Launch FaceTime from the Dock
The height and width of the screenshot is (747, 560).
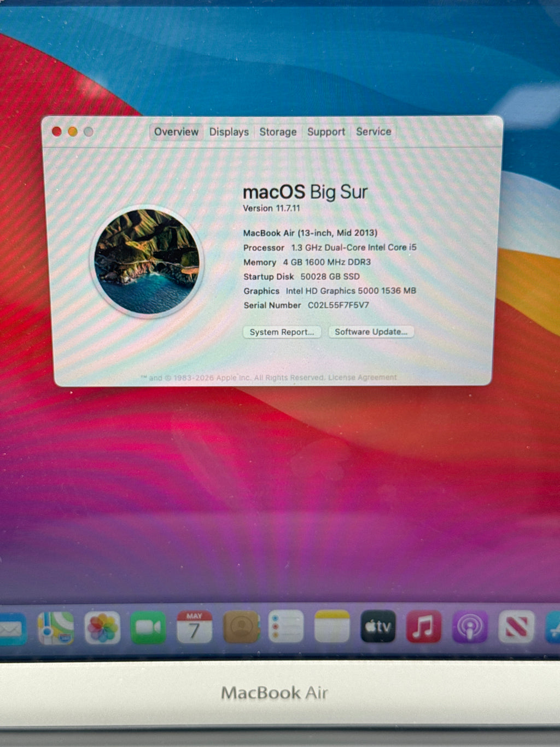148,628
